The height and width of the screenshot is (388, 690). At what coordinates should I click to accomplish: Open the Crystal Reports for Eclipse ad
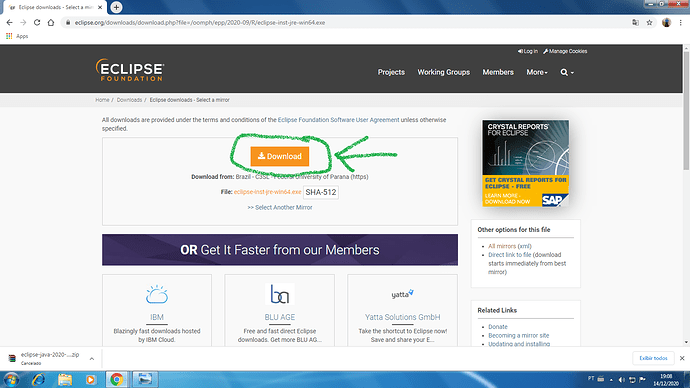(525, 163)
